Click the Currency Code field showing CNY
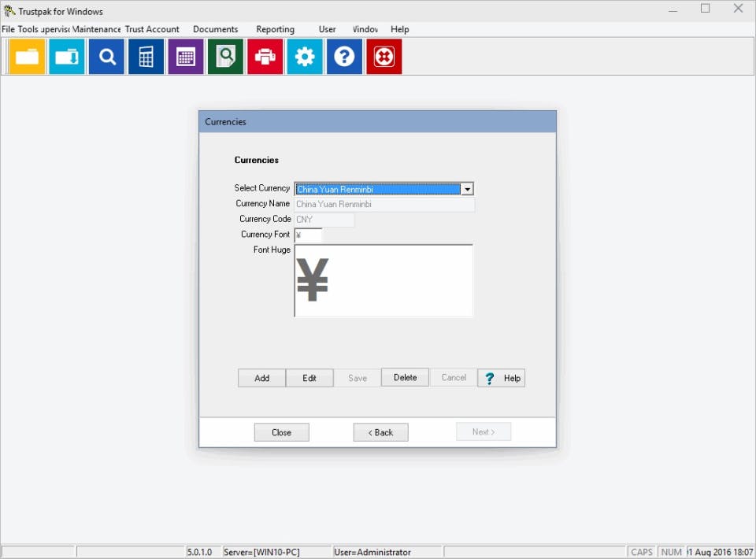The height and width of the screenshot is (559, 756). pyautogui.click(x=324, y=220)
